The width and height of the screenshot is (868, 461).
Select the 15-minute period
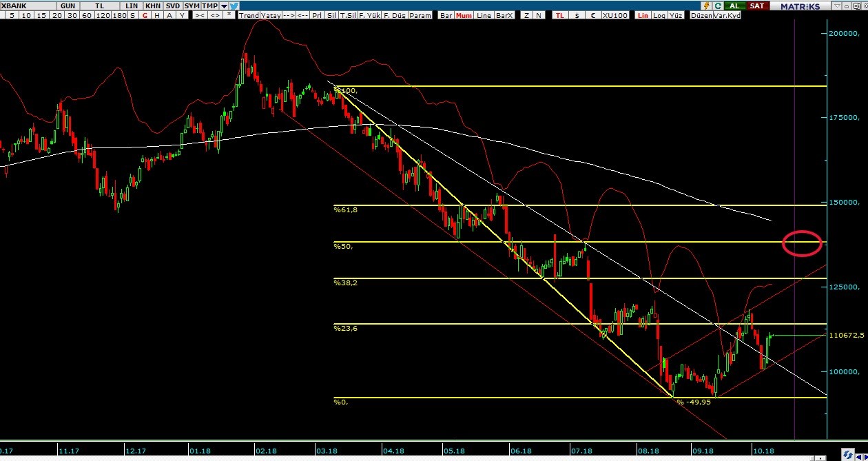(41, 15)
